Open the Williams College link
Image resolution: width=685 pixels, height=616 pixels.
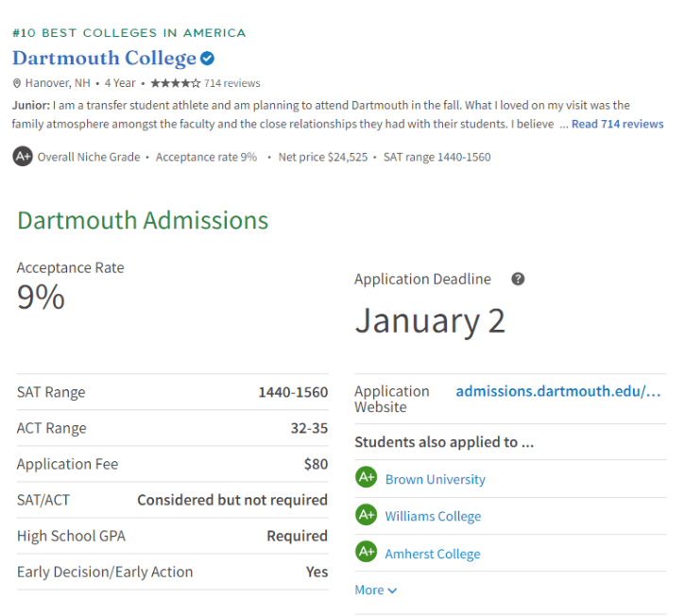pos(433,517)
